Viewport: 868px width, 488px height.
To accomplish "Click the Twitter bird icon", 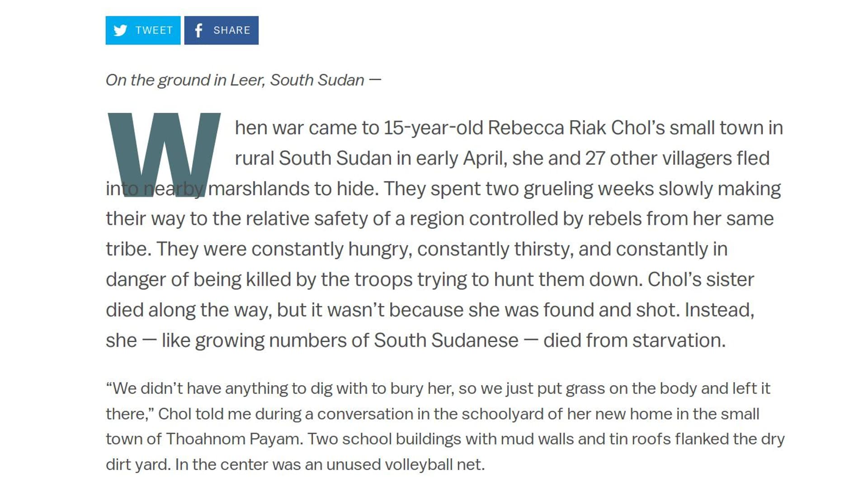I will tap(120, 30).
